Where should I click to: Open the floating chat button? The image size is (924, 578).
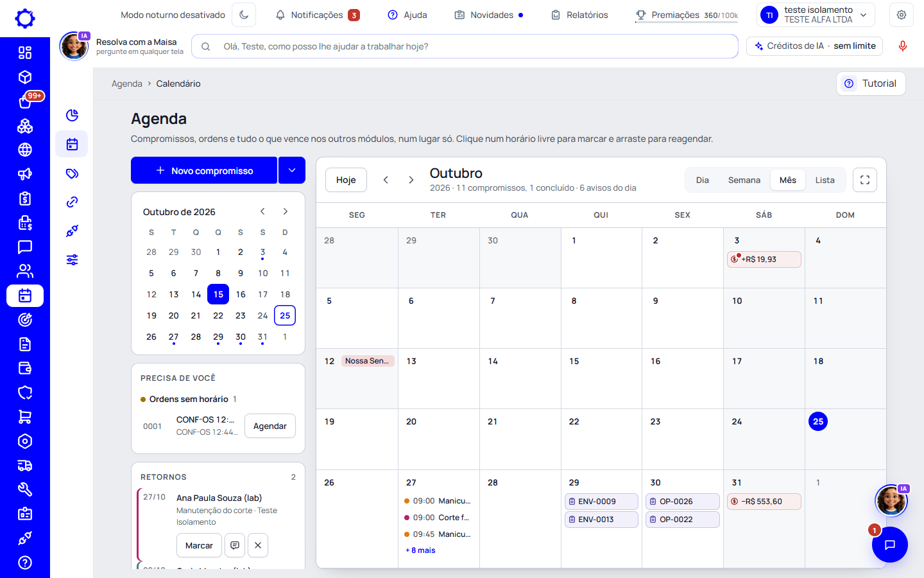pos(890,545)
